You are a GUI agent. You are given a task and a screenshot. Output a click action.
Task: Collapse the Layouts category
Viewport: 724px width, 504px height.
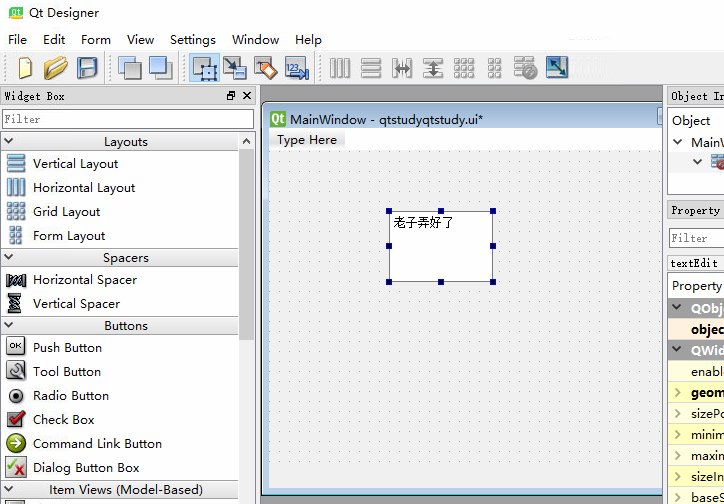[x=9, y=141]
